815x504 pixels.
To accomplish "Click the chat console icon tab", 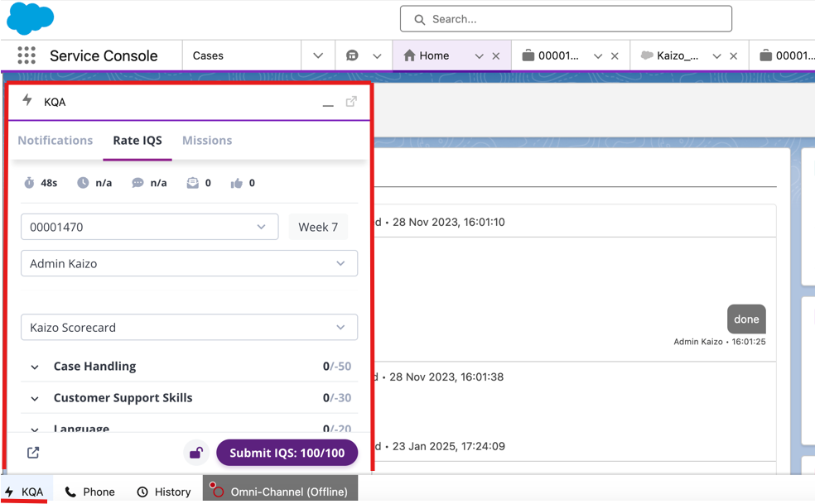I will pyautogui.click(x=352, y=55).
